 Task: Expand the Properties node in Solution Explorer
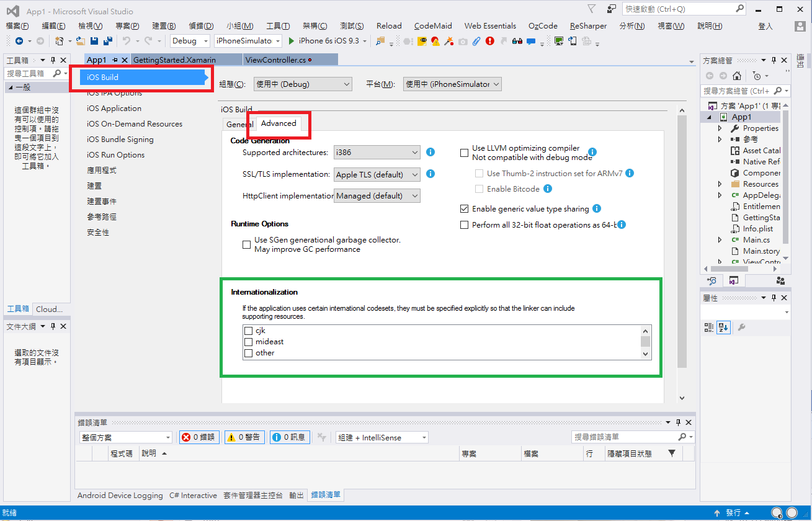tap(720, 128)
